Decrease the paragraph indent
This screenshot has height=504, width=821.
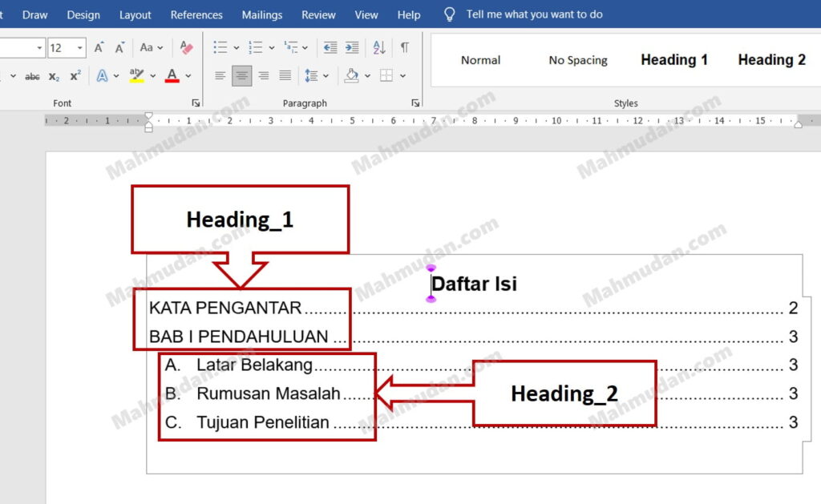330,48
